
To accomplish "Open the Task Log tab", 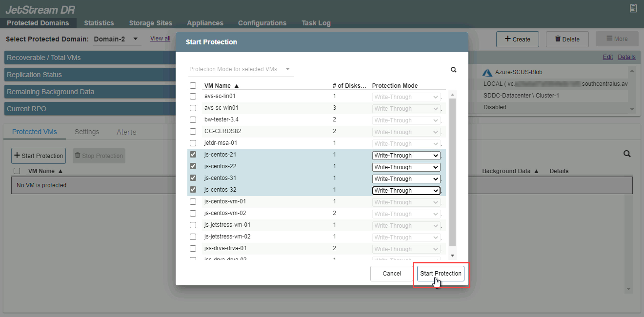I will [316, 23].
